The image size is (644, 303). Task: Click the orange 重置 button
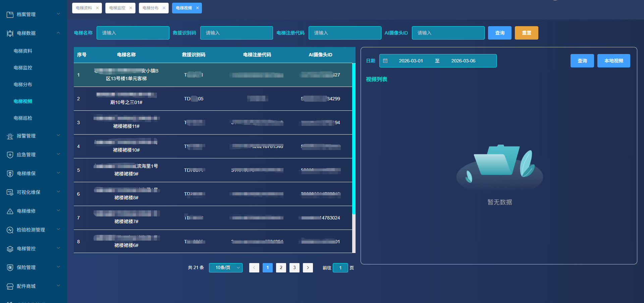pyautogui.click(x=526, y=33)
